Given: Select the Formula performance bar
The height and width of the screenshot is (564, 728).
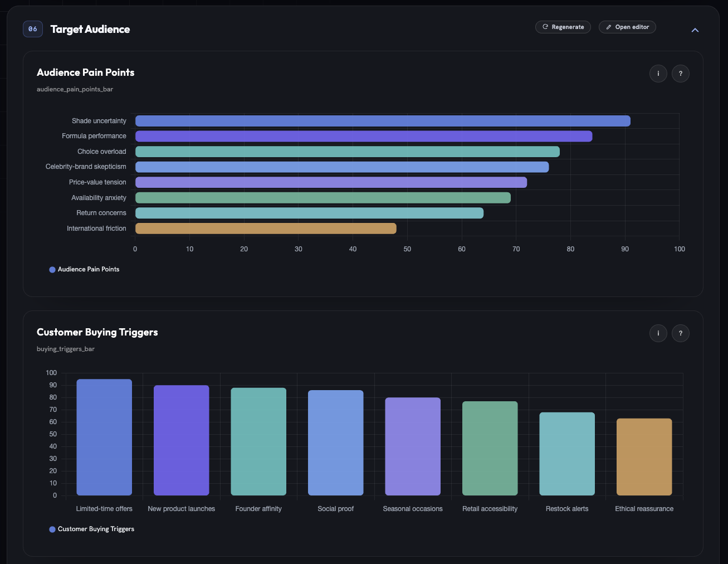Looking at the screenshot, I should coord(364,136).
